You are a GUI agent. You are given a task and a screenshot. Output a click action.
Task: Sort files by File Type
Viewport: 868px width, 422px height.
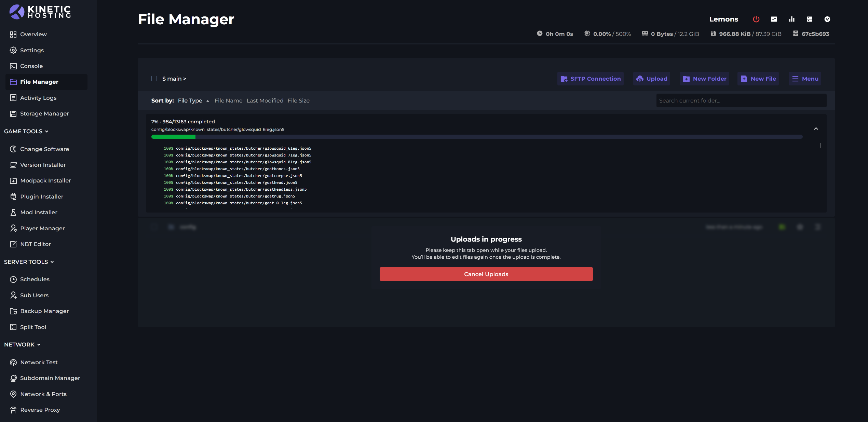pyautogui.click(x=190, y=100)
